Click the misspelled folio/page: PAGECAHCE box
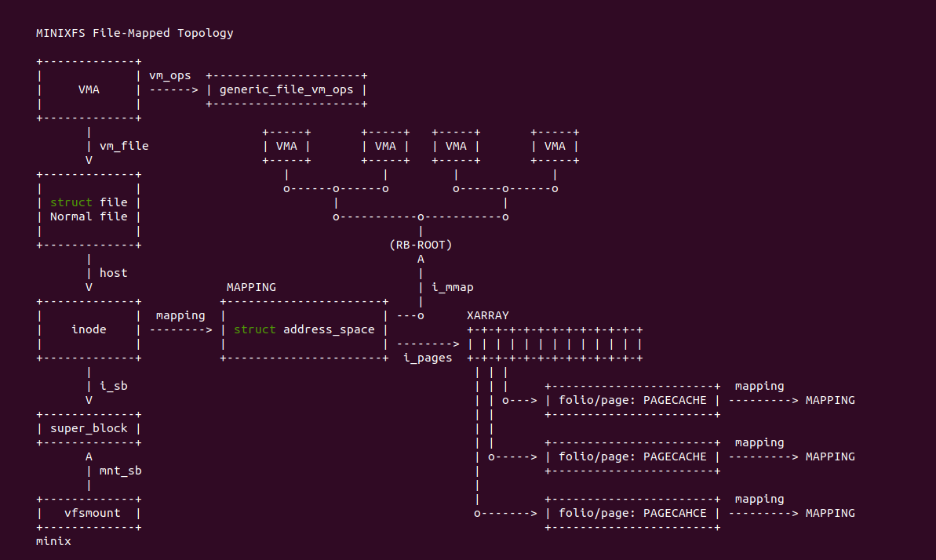Viewport: 936px width, 560px height. coord(632,514)
